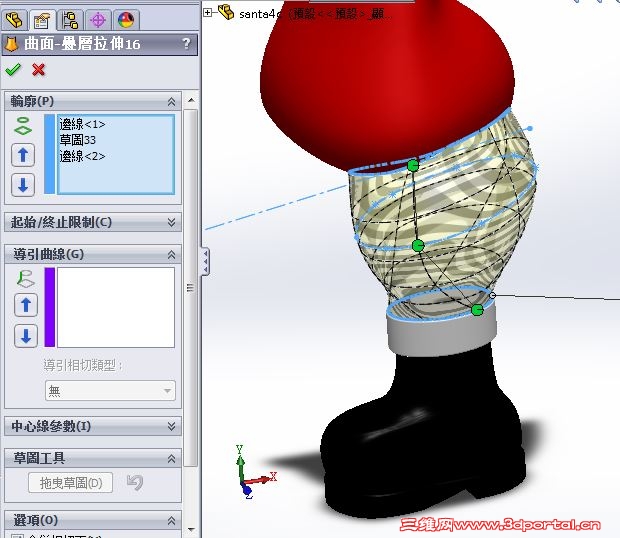The image size is (620, 538).
Task: Click the undo sketch drag icon
Action: pos(135,482)
